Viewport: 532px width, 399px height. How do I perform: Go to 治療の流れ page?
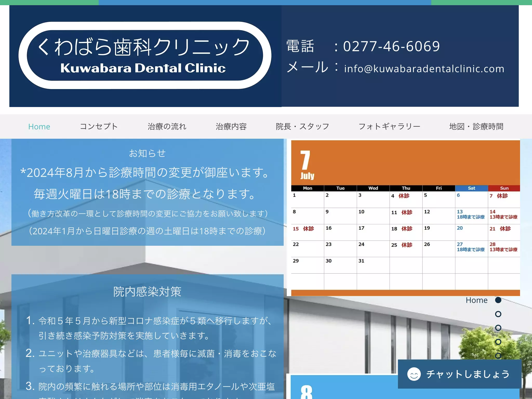pos(167,127)
